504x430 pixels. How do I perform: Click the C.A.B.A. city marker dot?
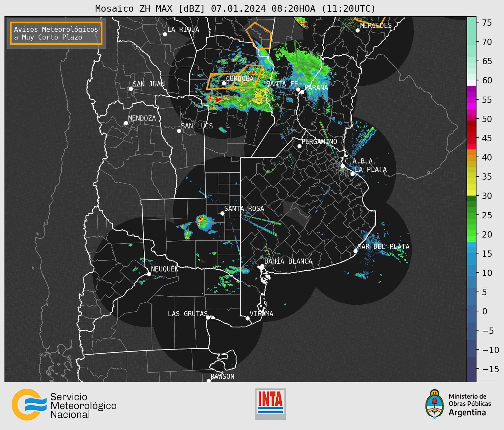(343, 166)
